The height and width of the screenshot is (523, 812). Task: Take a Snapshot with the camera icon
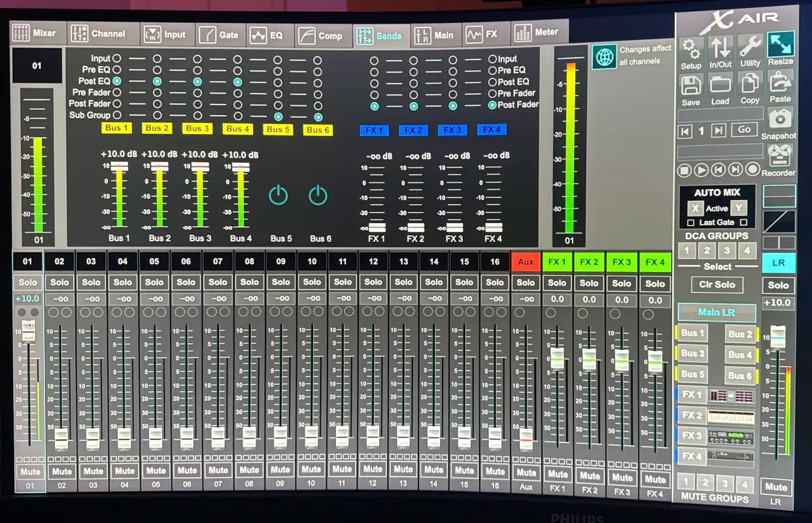pos(779,118)
